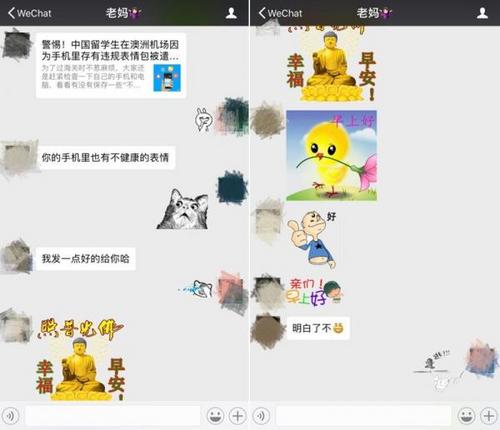Open 亲们早上好 colorful sticker
500x430 pixels.
(x=314, y=292)
